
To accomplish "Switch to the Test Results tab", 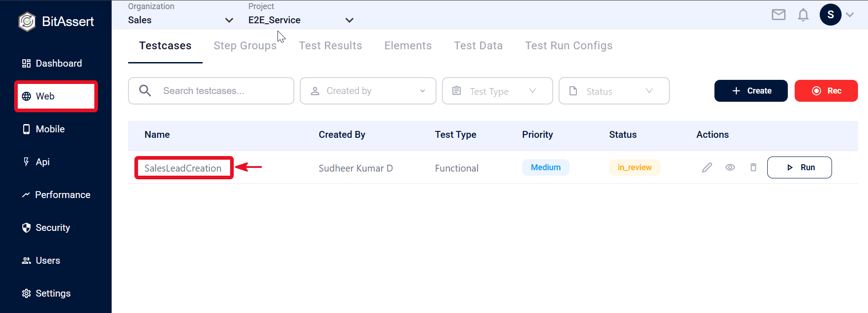I will [330, 46].
